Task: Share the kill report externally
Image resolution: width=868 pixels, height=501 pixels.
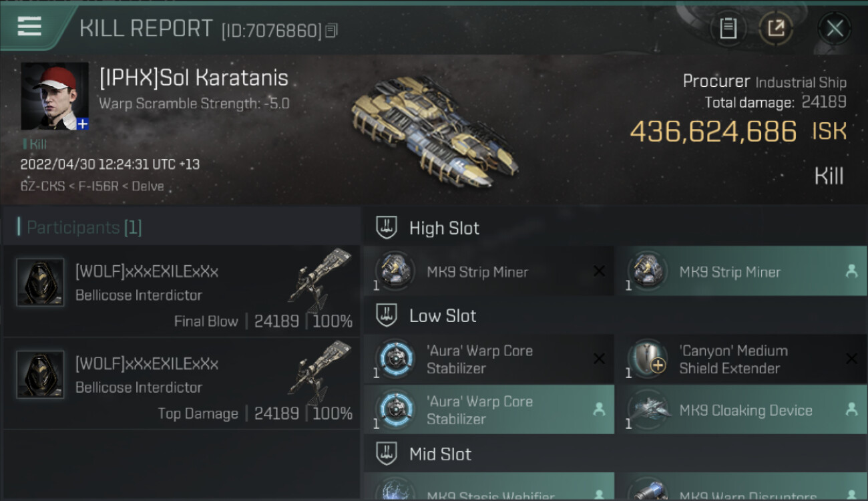Action: tap(775, 29)
